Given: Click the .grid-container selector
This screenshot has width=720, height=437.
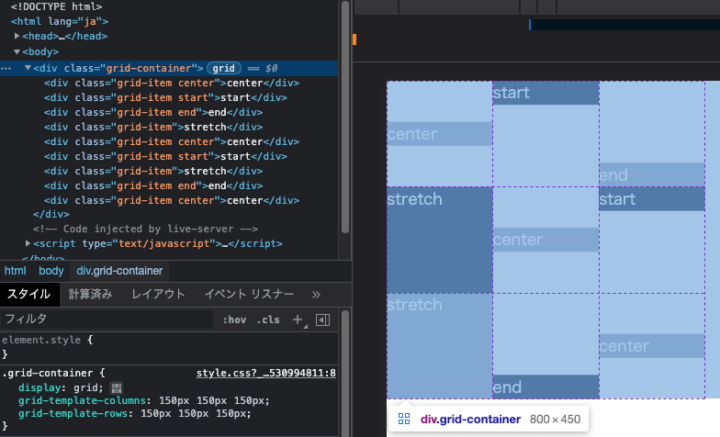Looking at the screenshot, I should coord(47,373).
